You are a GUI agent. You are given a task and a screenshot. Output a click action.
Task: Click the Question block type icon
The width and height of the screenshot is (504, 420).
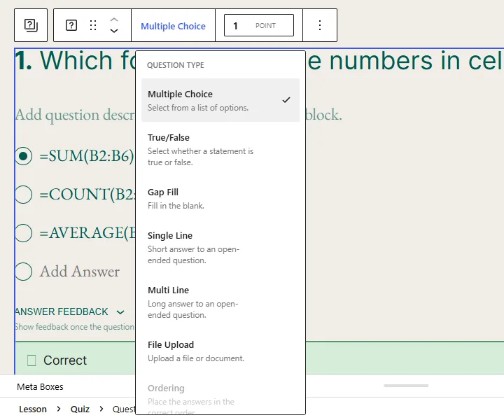point(71,25)
